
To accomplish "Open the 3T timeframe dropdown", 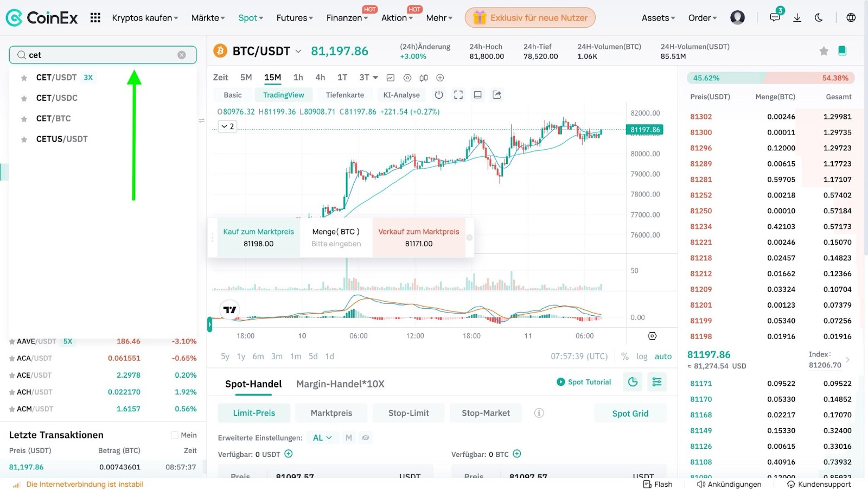I will coord(368,78).
